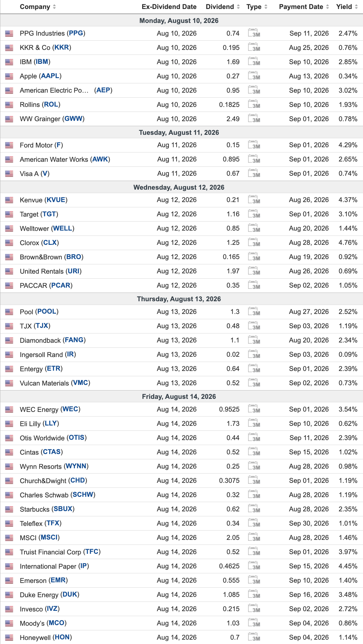This screenshot has height=644, width=363.
Task: Open the WYNN ticker link
Action: click(76, 466)
